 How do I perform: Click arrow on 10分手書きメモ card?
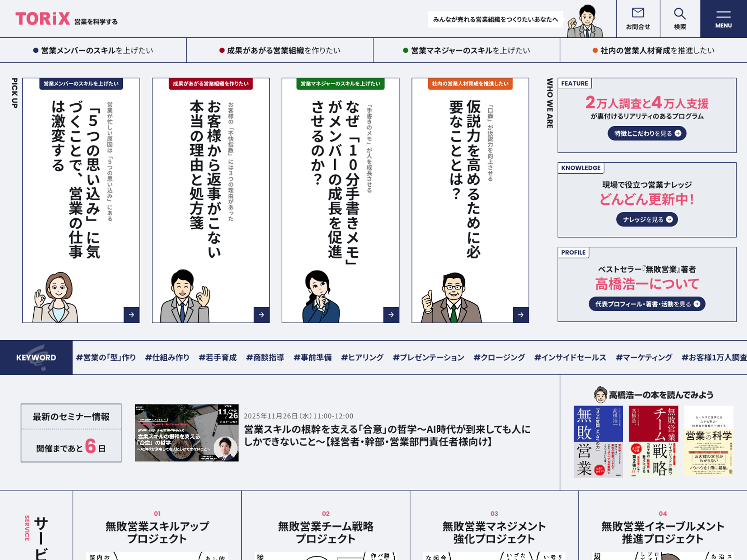tap(391, 315)
